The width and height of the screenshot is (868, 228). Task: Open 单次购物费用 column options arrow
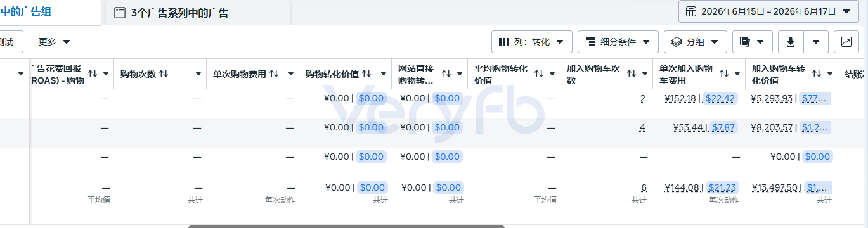click(x=290, y=74)
